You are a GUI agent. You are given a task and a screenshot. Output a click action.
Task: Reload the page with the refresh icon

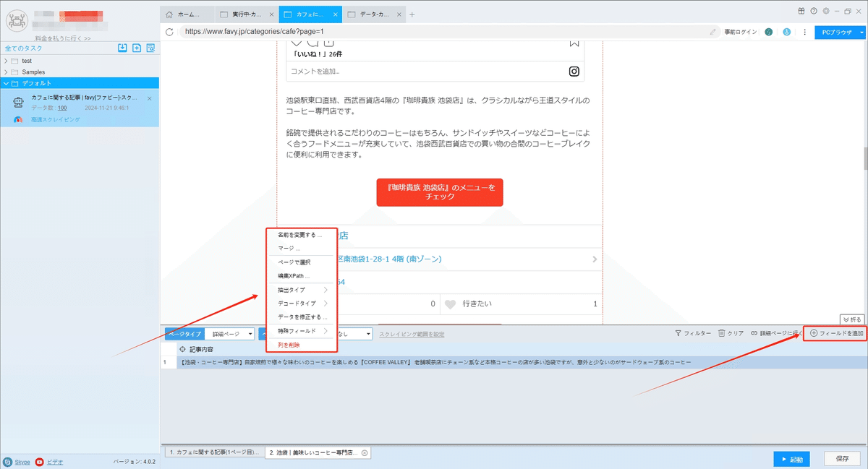pos(169,32)
